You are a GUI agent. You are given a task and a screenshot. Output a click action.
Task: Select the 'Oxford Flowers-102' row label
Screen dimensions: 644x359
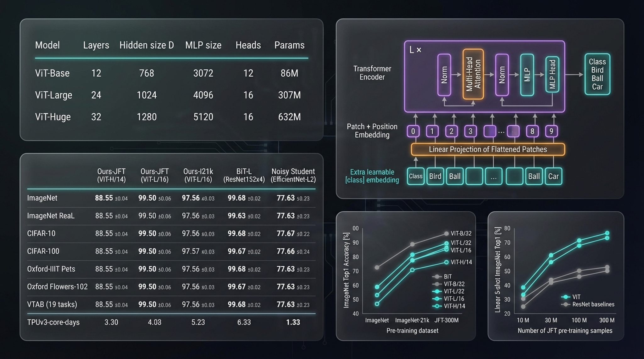pos(57,287)
